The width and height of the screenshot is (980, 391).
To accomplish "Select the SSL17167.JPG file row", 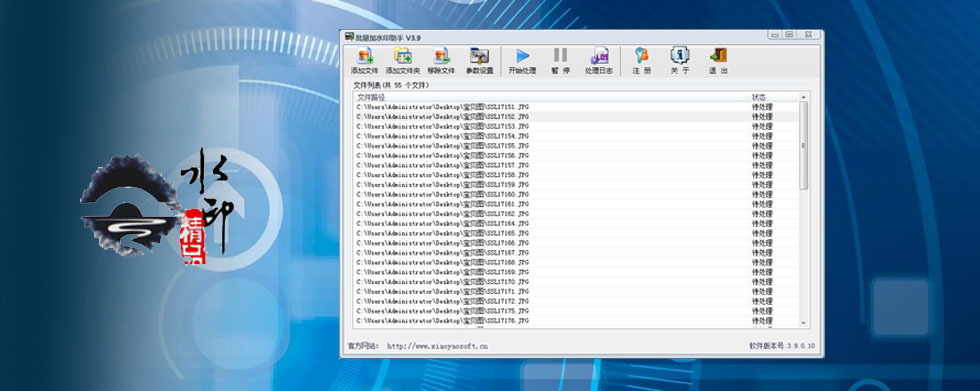I will pos(576,252).
